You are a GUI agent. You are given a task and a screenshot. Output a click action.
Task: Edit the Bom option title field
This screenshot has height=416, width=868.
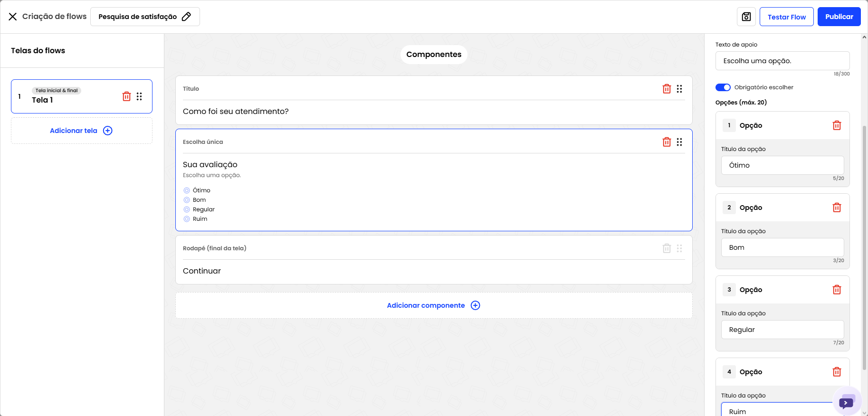(782, 247)
